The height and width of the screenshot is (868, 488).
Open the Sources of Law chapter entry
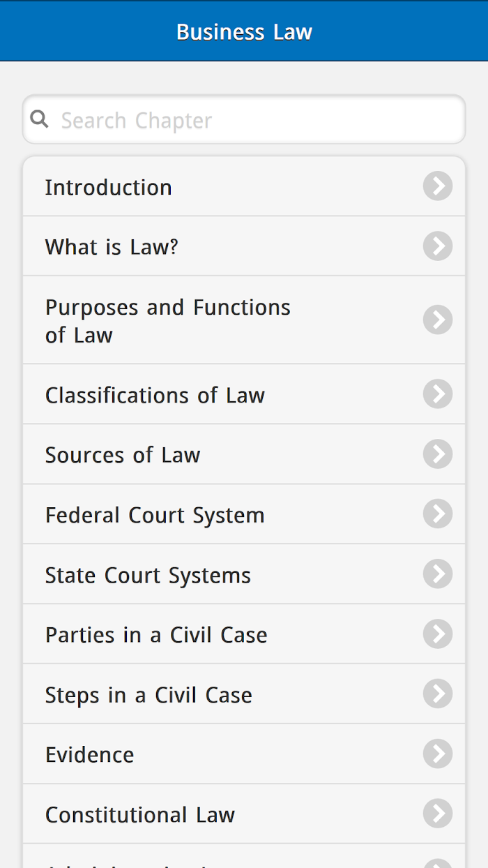coord(244,454)
